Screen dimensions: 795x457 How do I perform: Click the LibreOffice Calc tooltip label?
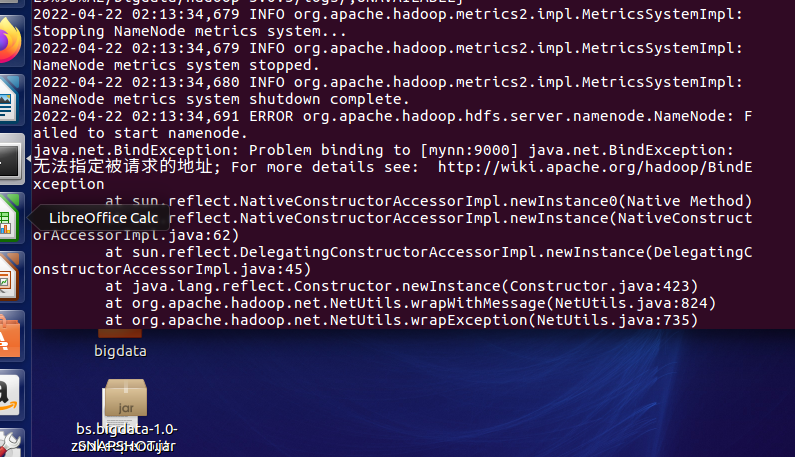(103, 218)
